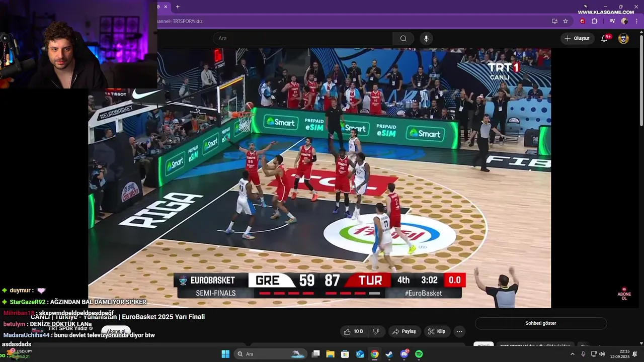The image size is (644, 362).
Task: Open Spotify from taskbar
Action: pos(419,354)
